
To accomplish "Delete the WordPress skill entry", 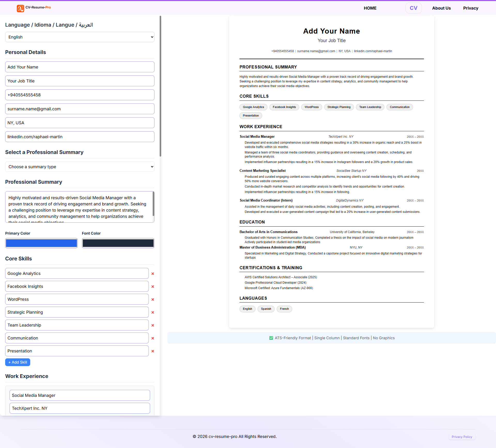I will point(153,299).
